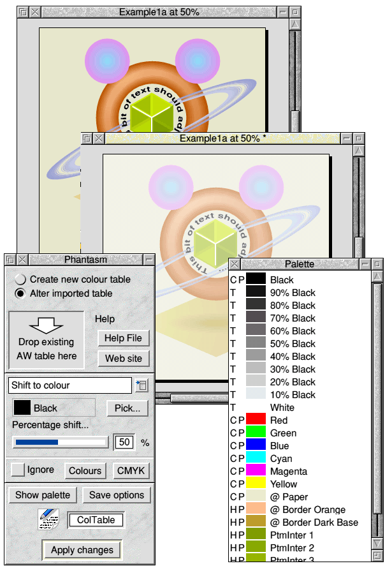Click the White entry text in Palette
The image size is (392, 566).
coord(282,408)
